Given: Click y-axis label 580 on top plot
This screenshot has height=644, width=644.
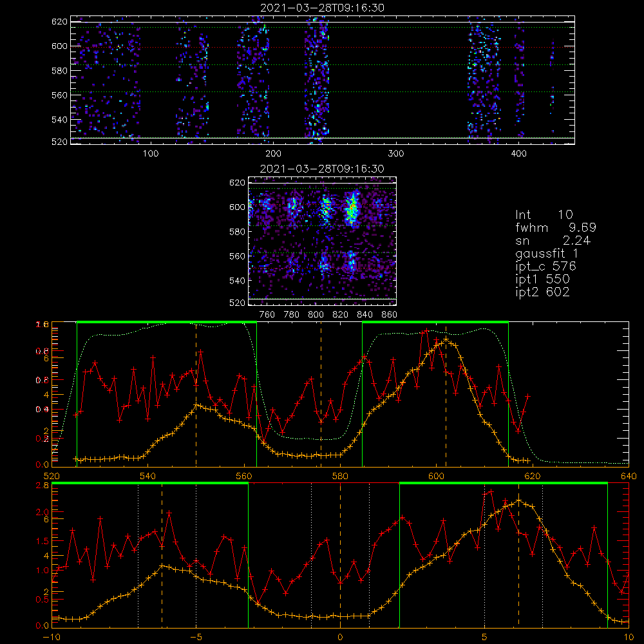Looking at the screenshot, I should point(59,71).
